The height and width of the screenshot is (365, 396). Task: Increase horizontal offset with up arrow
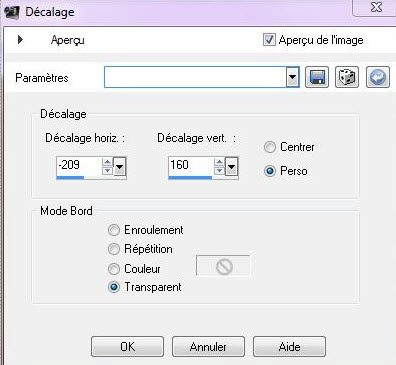point(107,162)
